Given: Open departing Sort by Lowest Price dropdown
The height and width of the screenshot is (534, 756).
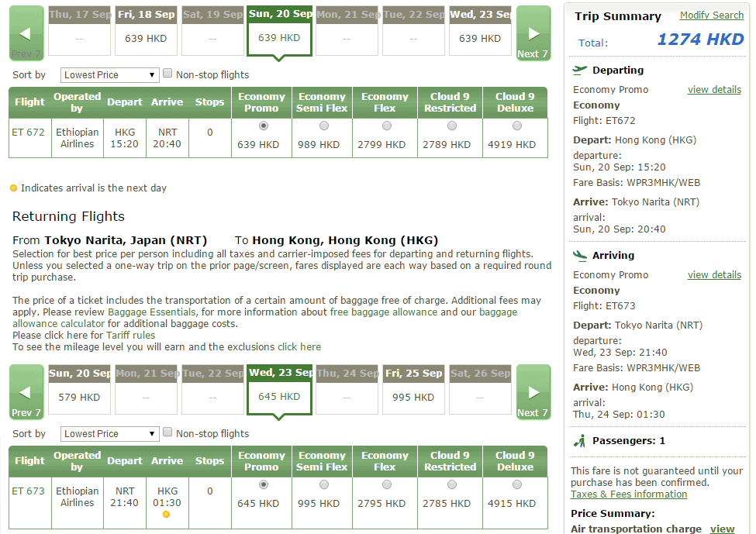Looking at the screenshot, I should point(109,75).
